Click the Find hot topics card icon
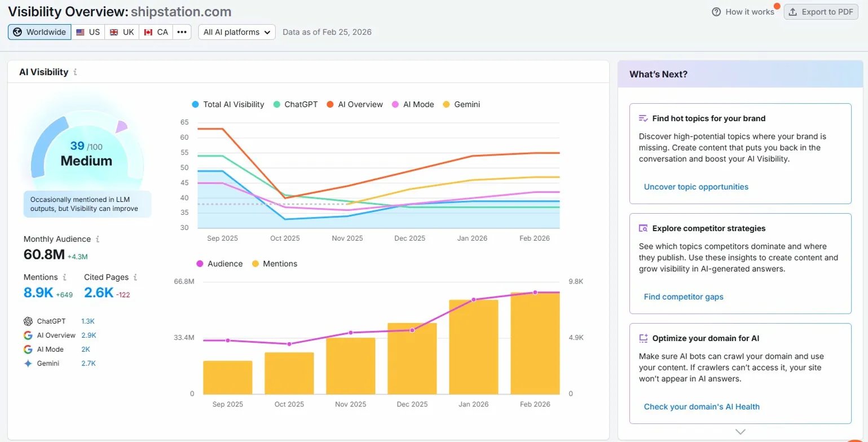The image size is (868, 442). click(643, 118)
